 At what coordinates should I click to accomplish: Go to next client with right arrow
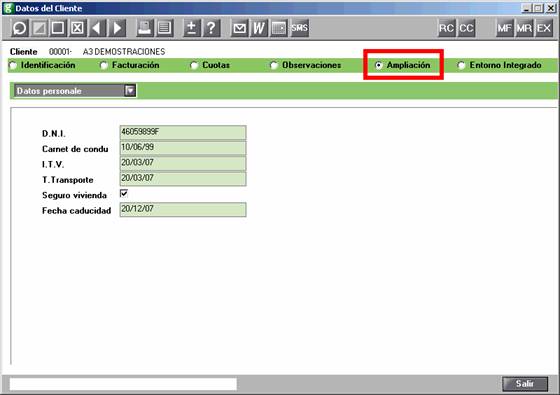tap(117, 28)
